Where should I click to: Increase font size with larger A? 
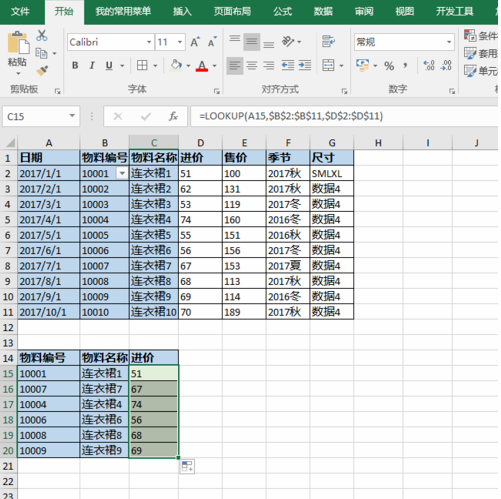195,42
